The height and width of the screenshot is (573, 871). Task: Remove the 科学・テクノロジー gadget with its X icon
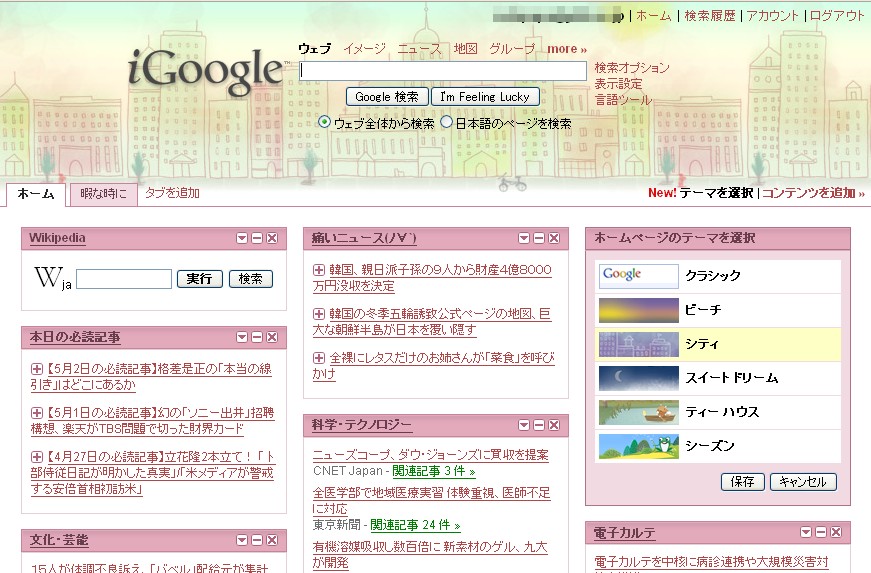click(554, 425)
